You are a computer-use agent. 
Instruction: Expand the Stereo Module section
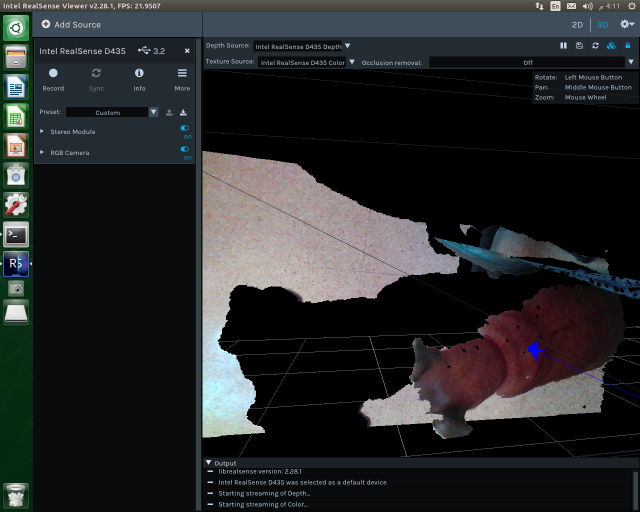pos(42,132)
